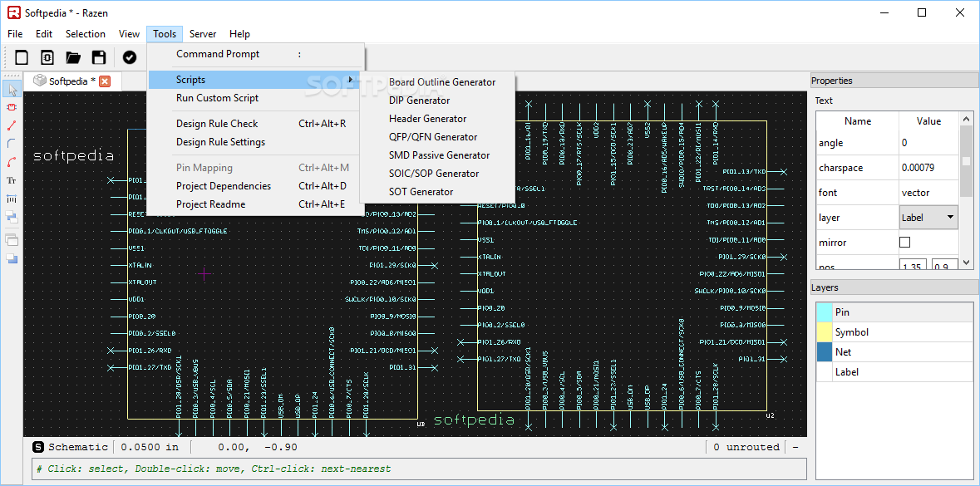980x486 pixels.
Task: Click the 0 unrouted status entry
Action: click(x=746, y=447)
